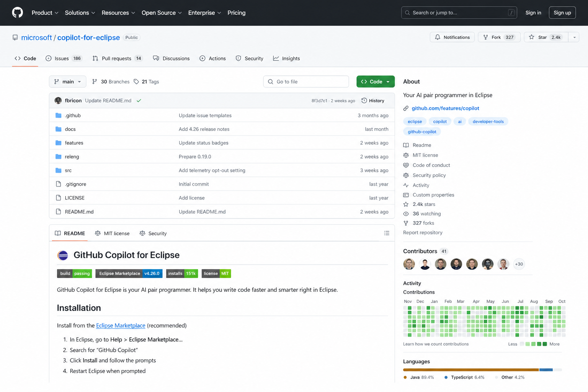588x392 pixels.
Task: Expand the Solutions menu
Action: 80,13
